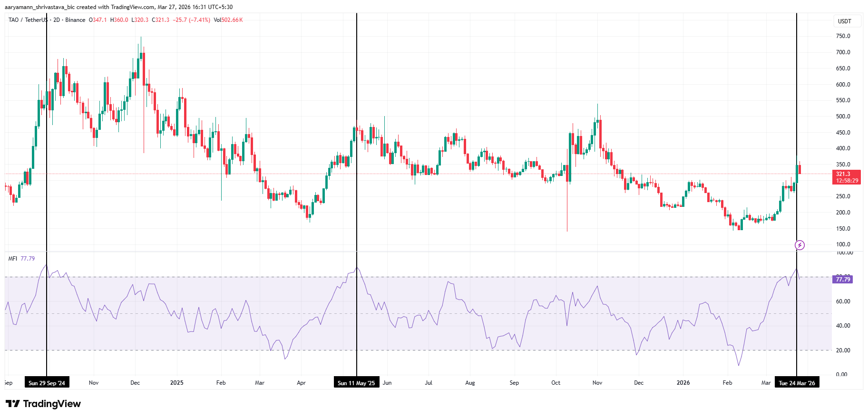The width and height of the screenshot is (868, 418).
Task: Click the red 321.3 current price tag
Action: 847,177
